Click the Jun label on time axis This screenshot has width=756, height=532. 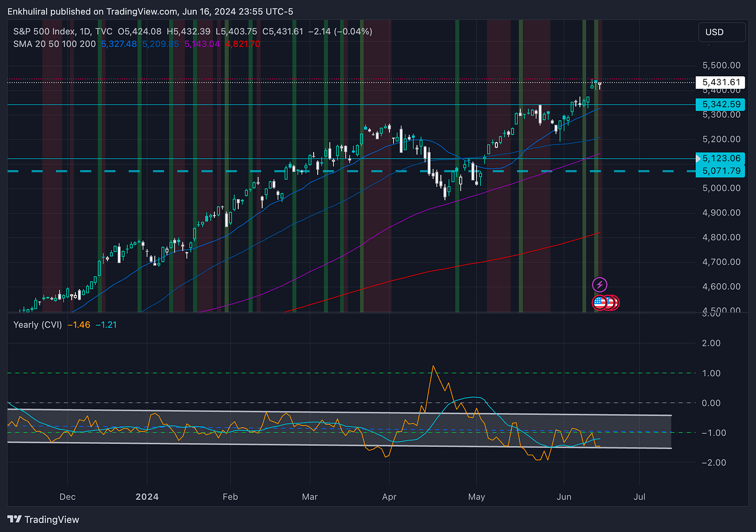point(564,497)
